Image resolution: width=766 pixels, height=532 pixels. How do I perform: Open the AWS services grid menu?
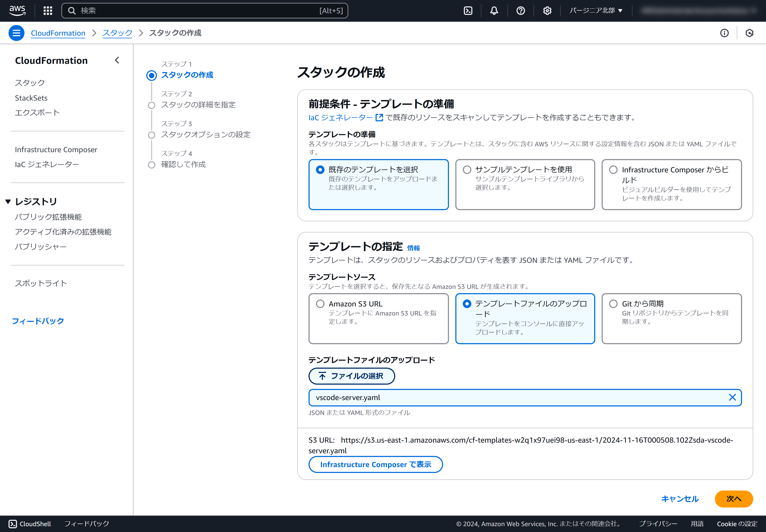click(48, 11)
